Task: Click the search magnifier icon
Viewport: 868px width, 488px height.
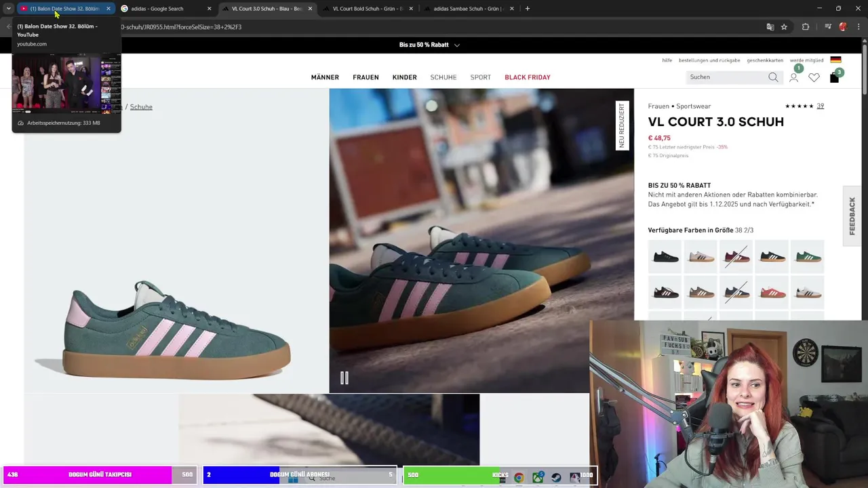Action: coord(773,77)
